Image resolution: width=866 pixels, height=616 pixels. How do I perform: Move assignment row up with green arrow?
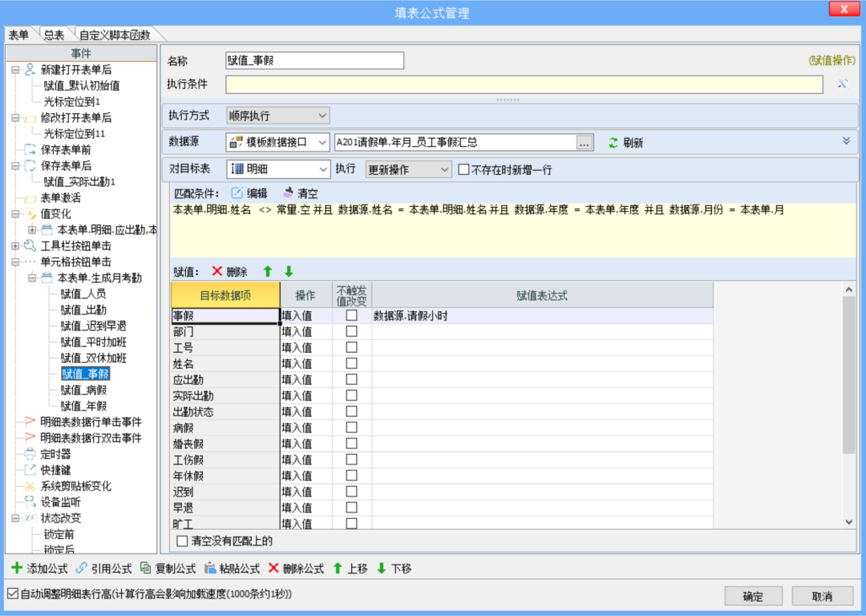tap(268, 271)
